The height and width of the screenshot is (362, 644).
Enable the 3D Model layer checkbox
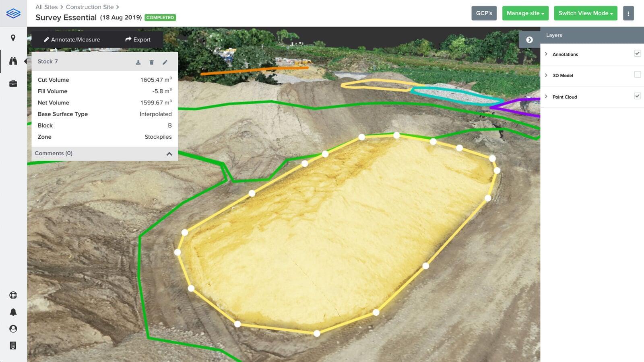click(637, 75)
